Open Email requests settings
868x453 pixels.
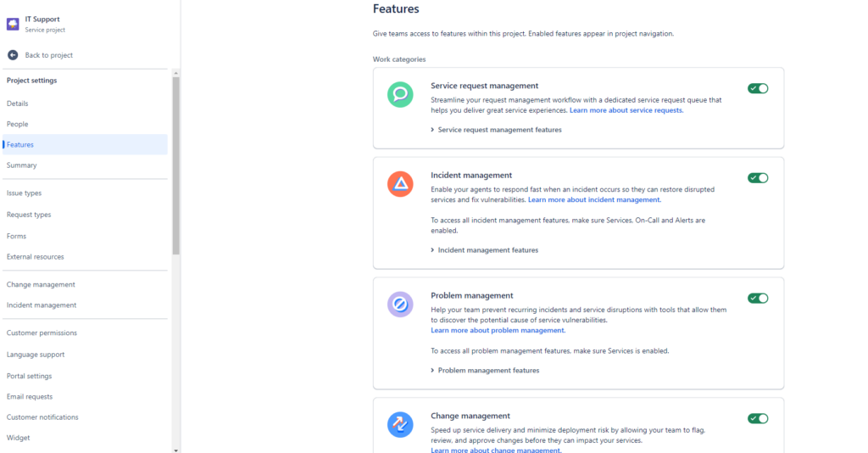click(30, 396)
